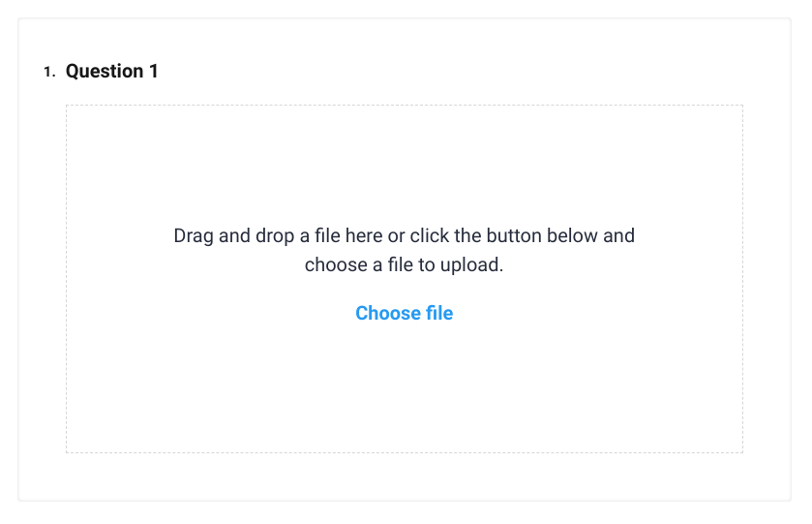This screenshot has height=524, width=812.
Task: Click the white card margin beside the heading
Action: [484, 72]
